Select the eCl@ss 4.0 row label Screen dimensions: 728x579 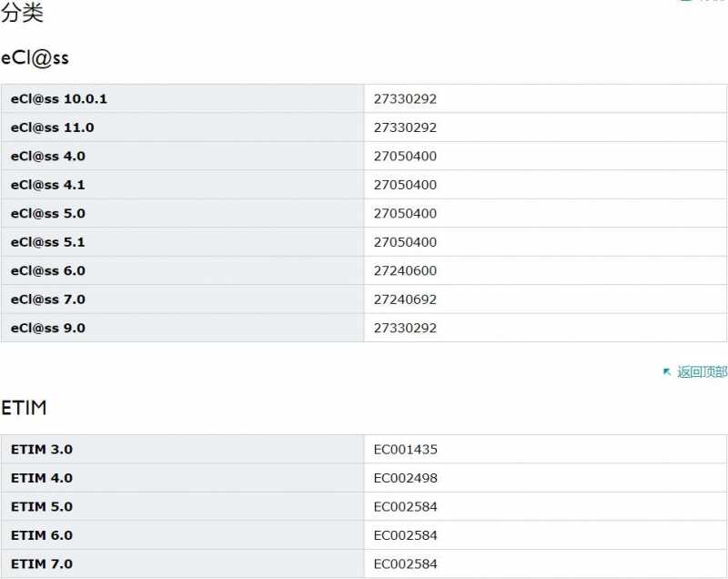[x=48, y=156]
